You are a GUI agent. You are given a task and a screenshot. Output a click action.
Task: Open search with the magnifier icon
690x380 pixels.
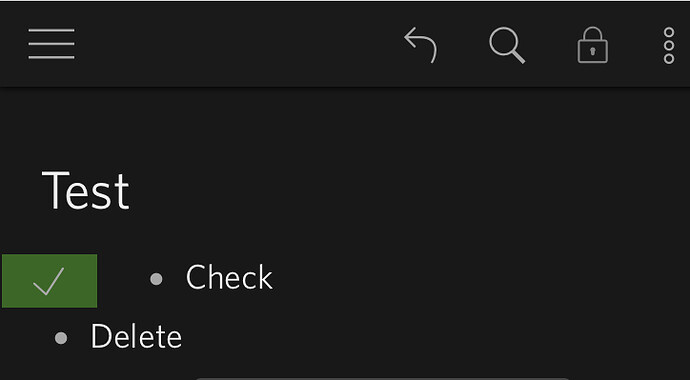507,45
